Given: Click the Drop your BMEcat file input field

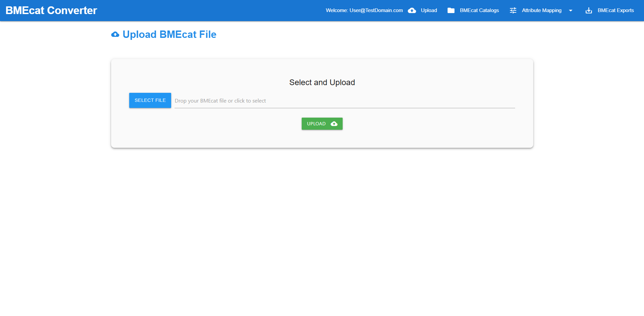Looking at the screenshot, I should click(345, 101).
